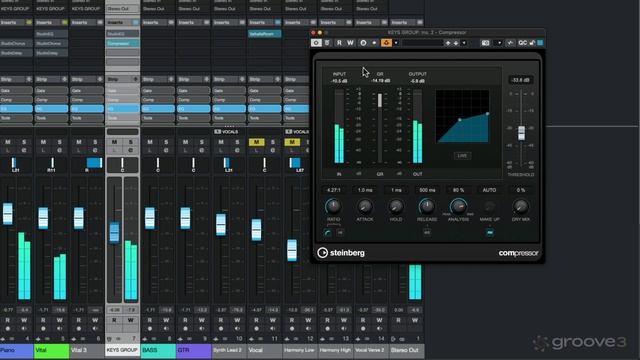Select soft knee button under Ratio

point(327,233)
